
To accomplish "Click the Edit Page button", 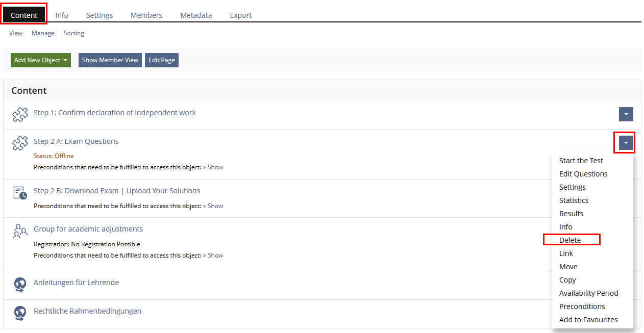I will point(161,60).
